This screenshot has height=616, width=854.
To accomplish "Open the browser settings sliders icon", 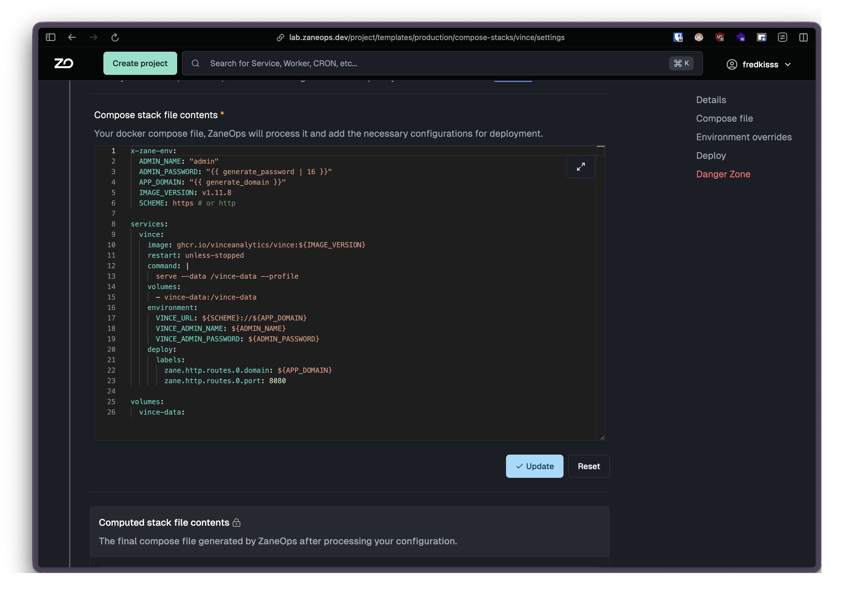I will [x=783, y=37].
